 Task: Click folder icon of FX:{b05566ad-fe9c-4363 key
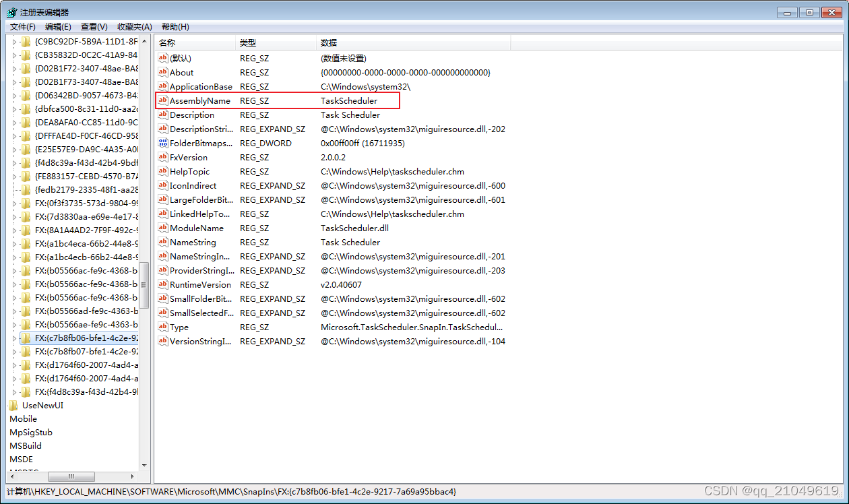pos(26,311)
